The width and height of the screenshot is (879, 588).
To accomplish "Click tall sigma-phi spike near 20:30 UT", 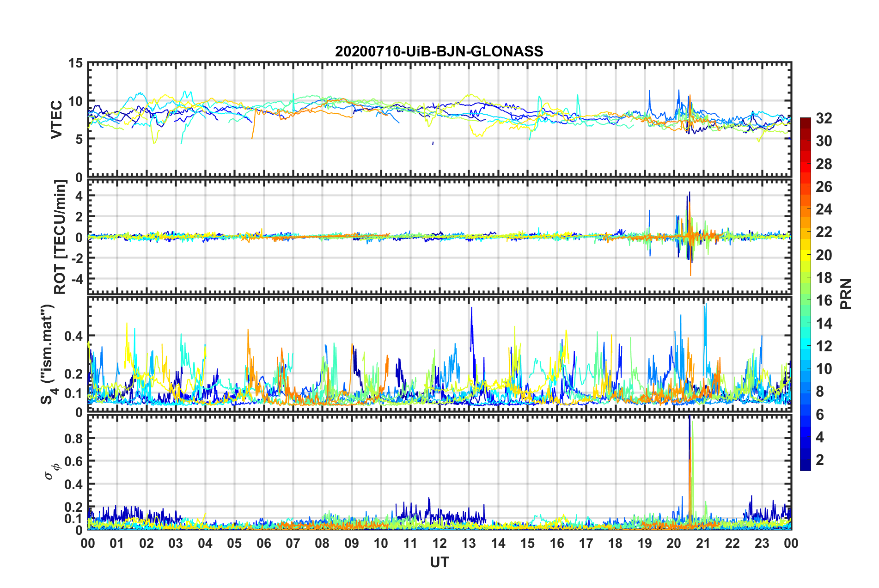I will (x=690, y=472).
